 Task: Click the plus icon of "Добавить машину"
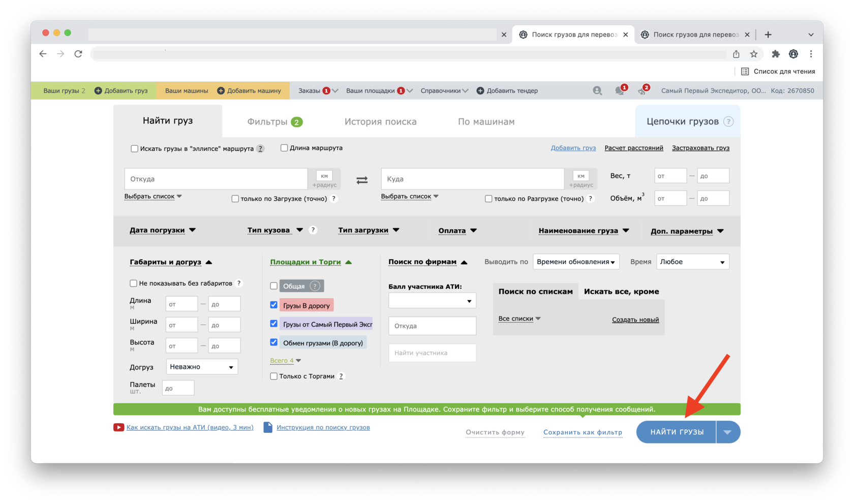point(221,90)
